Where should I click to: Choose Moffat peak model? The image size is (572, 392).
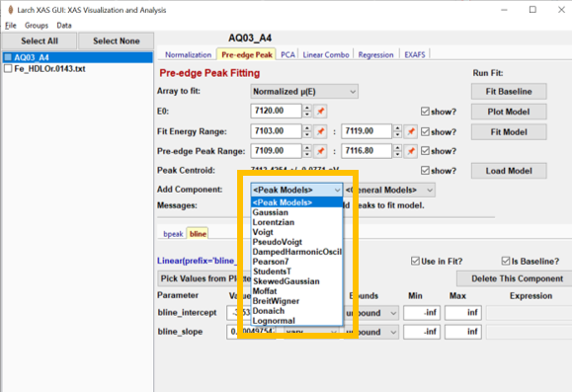[296, 291]
